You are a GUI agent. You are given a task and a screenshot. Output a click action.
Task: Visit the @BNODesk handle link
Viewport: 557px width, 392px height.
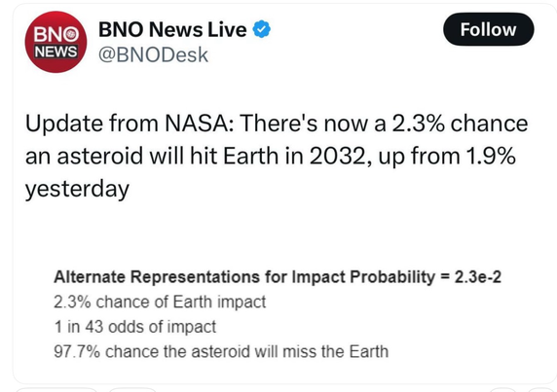tap(153, 55)
